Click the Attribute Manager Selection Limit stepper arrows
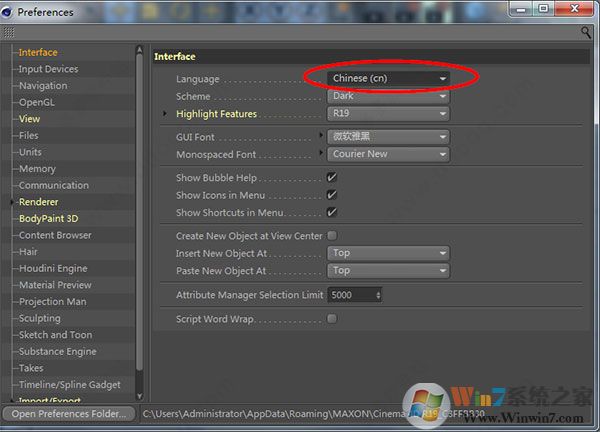600x432 pixels. [x=378, y=295]
